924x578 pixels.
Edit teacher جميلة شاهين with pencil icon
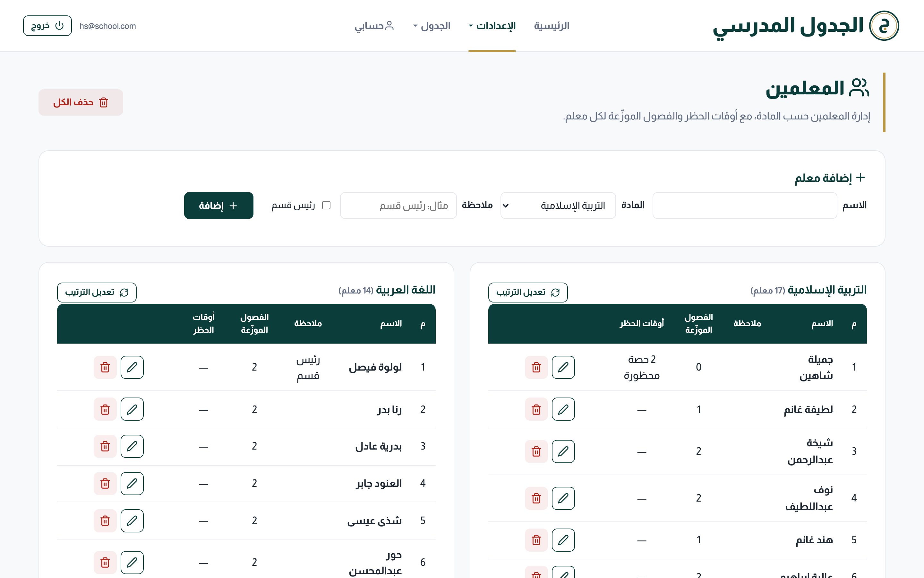(563, 367)
